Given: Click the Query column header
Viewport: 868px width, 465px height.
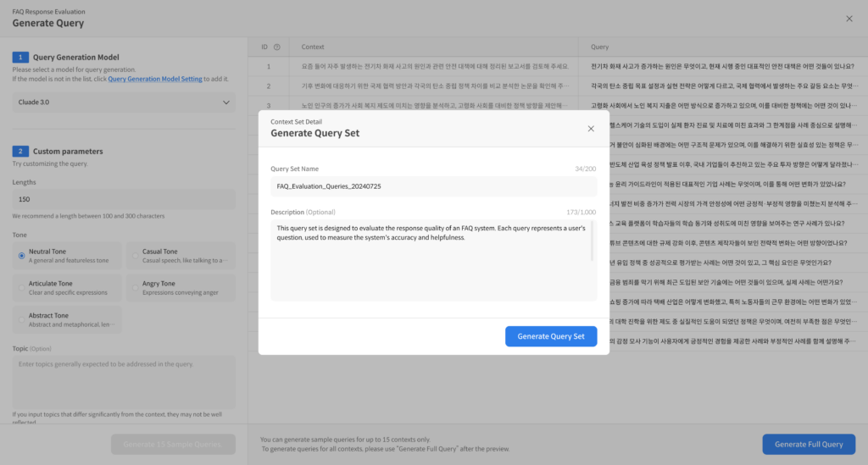Looking at the screenshot, I should (599, 47).
